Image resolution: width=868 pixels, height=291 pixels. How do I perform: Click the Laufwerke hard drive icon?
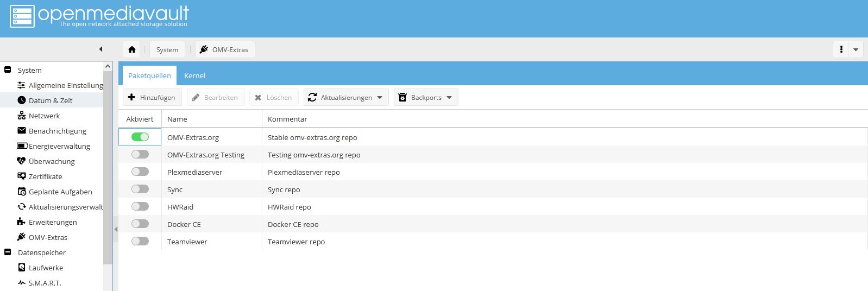22,268
